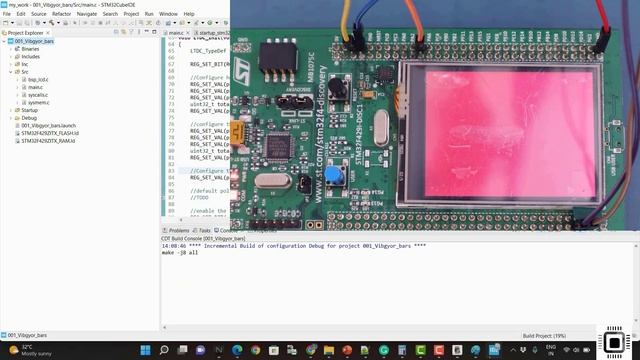Maximize the Project Explorer panel
640x360 pixels.
[x=154, y=31]
